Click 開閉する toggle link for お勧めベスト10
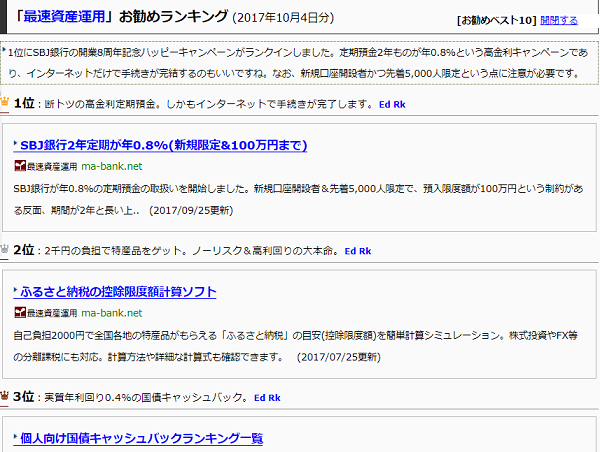The width and height of the screenshot is (600, 452). [x=559, y=20]
